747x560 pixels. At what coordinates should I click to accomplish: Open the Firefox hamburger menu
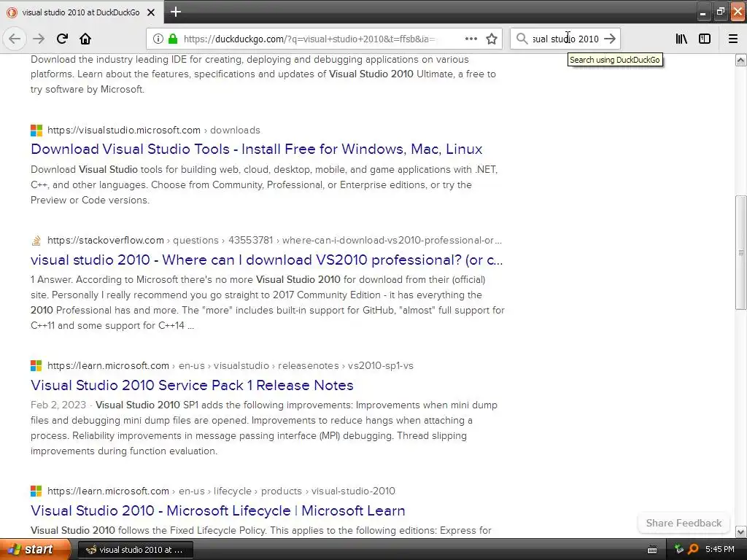(x=733, y=39)
